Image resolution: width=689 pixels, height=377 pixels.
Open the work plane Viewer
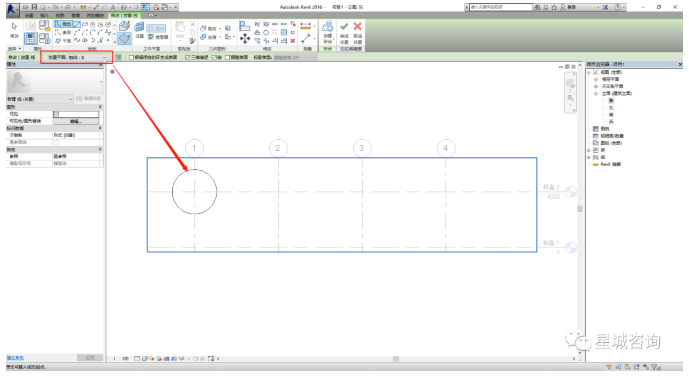point(158,37)
